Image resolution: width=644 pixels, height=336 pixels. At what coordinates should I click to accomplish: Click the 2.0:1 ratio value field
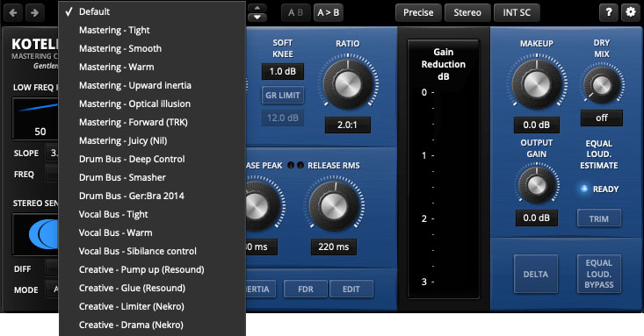tap(347, 125)
